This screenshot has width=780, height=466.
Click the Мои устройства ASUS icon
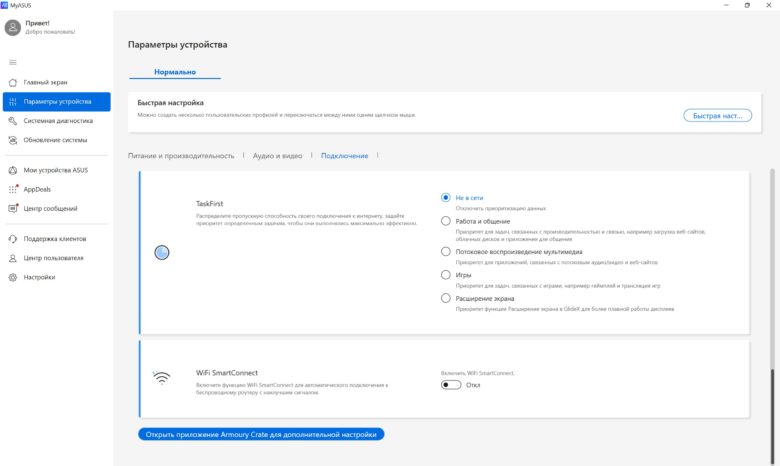pyautogui.click(x=13, y=170)
